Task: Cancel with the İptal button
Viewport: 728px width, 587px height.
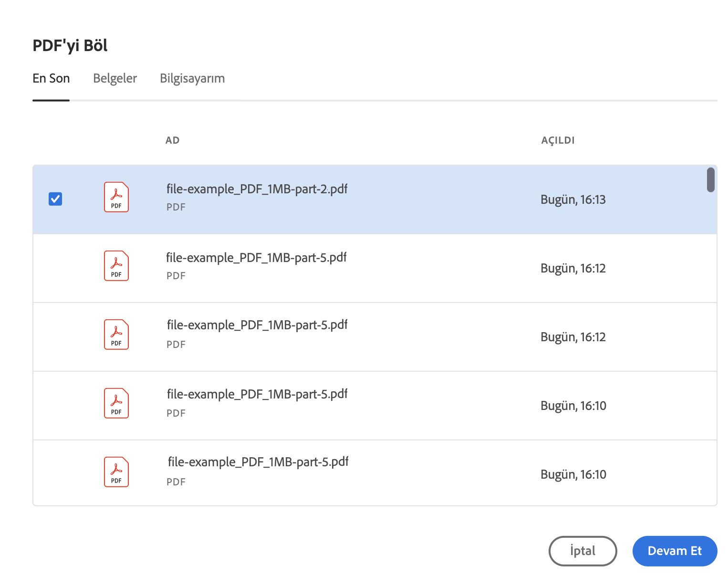Action: tap(582, 551)
